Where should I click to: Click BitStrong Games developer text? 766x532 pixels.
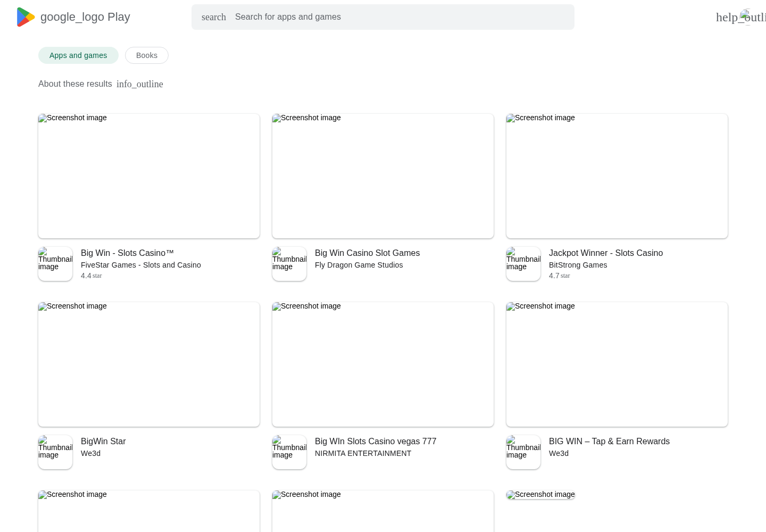coord(578,265)
